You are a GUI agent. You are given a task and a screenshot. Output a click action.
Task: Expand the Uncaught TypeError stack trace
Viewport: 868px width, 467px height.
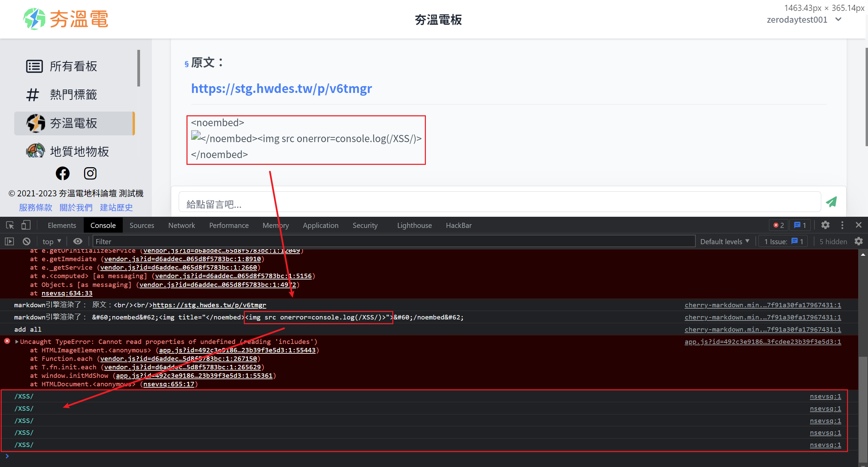pyautogui.click(x=17, y=342)
